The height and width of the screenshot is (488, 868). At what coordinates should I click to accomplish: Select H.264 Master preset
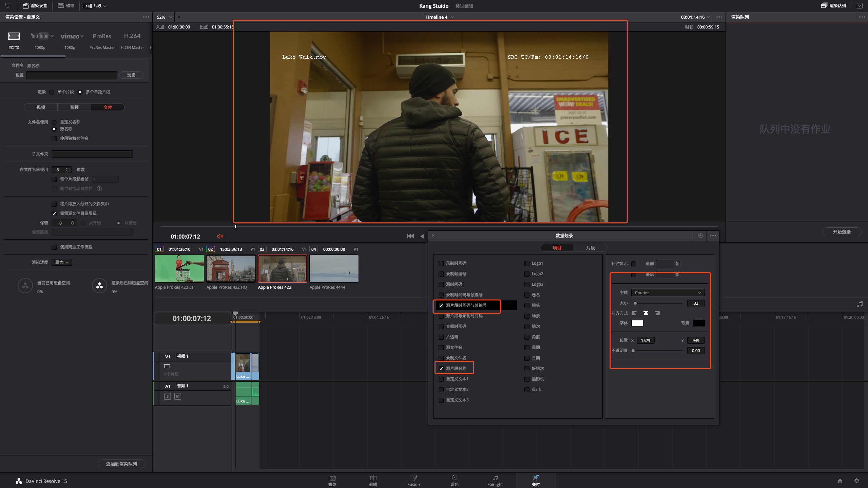tap(132, 40)
